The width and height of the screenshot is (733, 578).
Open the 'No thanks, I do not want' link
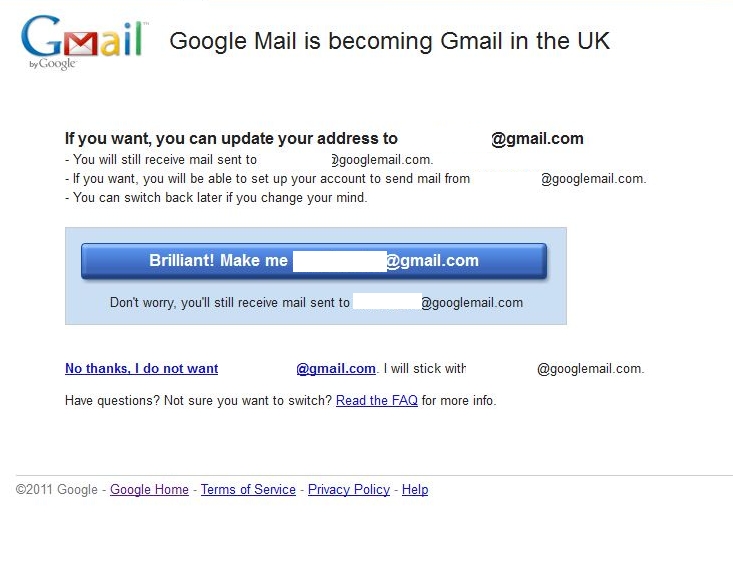(142, 368)
